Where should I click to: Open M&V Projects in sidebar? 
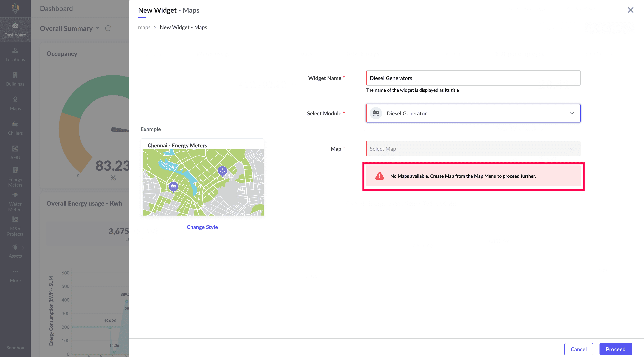(15, 226)
